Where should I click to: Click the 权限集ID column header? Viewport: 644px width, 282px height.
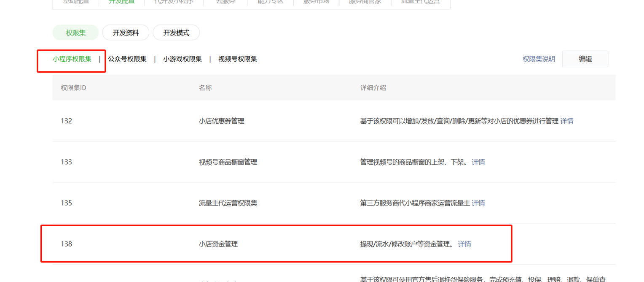click(73, 88)
